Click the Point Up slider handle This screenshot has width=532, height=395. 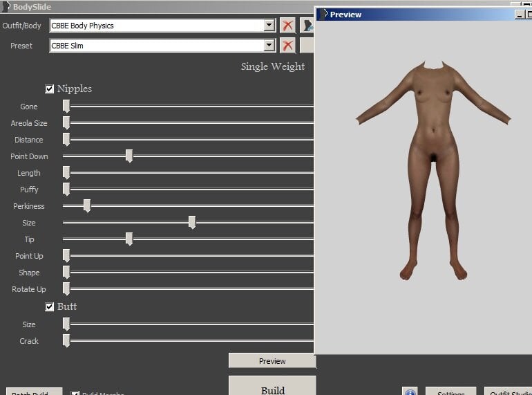[x=66, y=256]
